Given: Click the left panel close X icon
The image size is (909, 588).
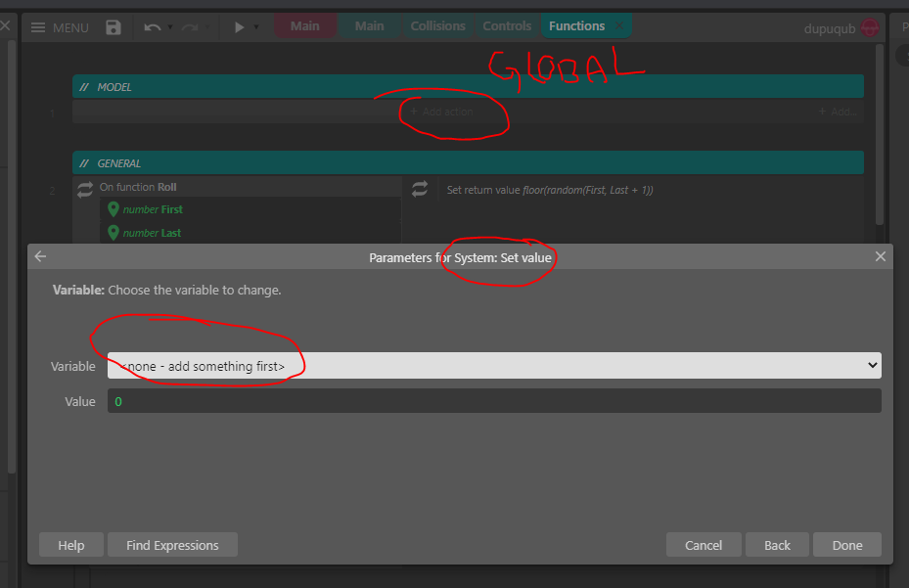Looking at the screenshot, I should 5,25.
